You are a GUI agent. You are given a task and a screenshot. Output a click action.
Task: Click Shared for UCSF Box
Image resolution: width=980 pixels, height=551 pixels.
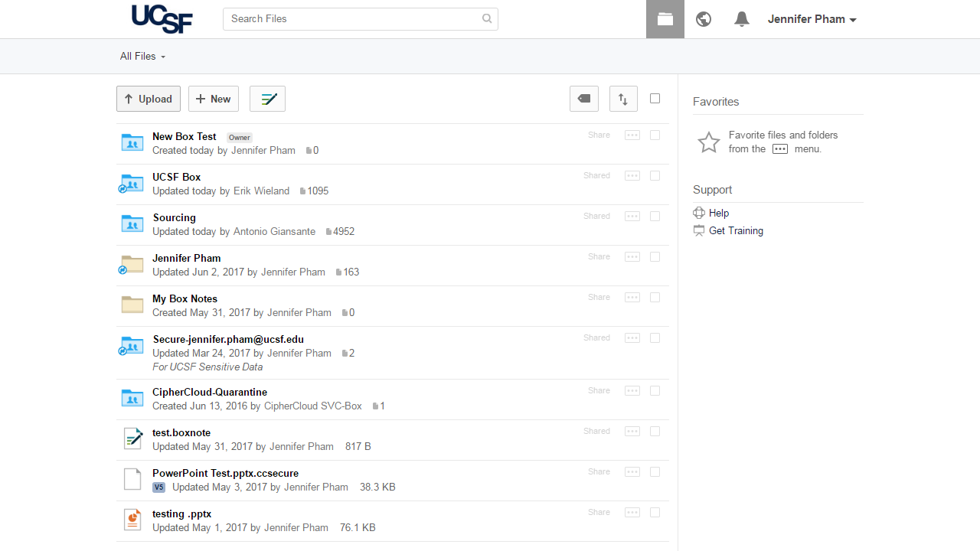click(x=596, y=176)
